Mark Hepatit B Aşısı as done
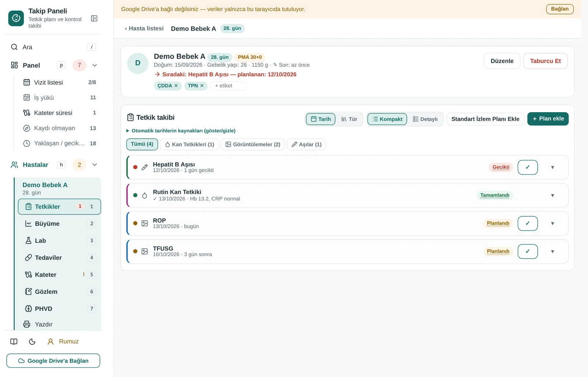This screenshot has height=377, width=588. (x=528, y=167)
